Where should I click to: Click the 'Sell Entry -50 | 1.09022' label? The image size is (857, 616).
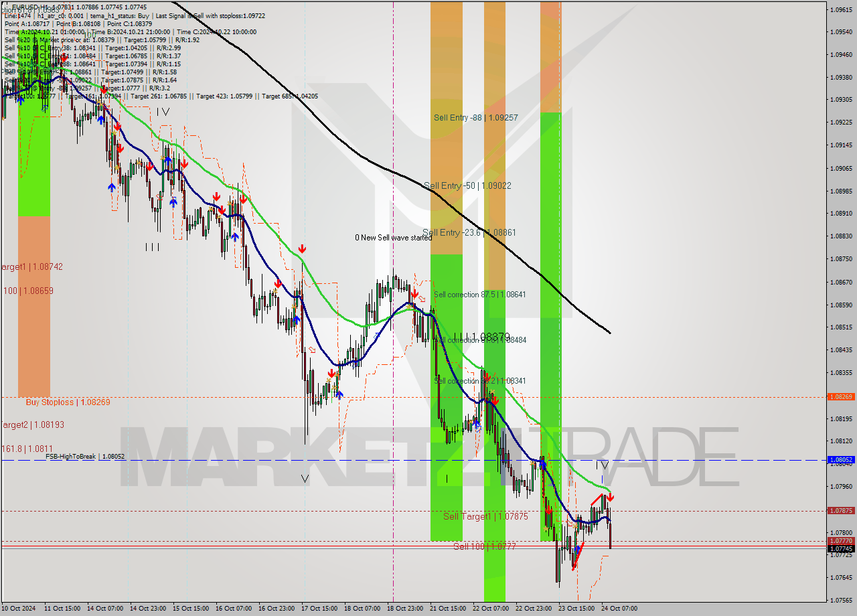click(x=467, y=185)
